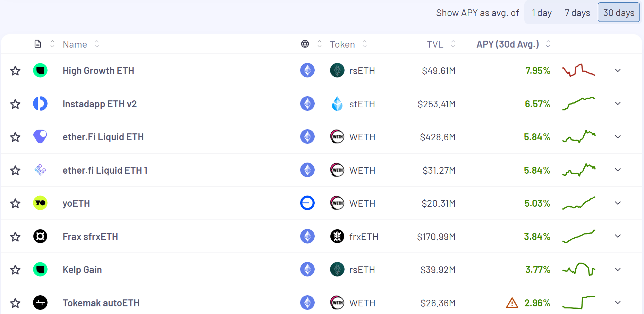Click the APY warning triangle on Tokemak

[x=512, y=303]
